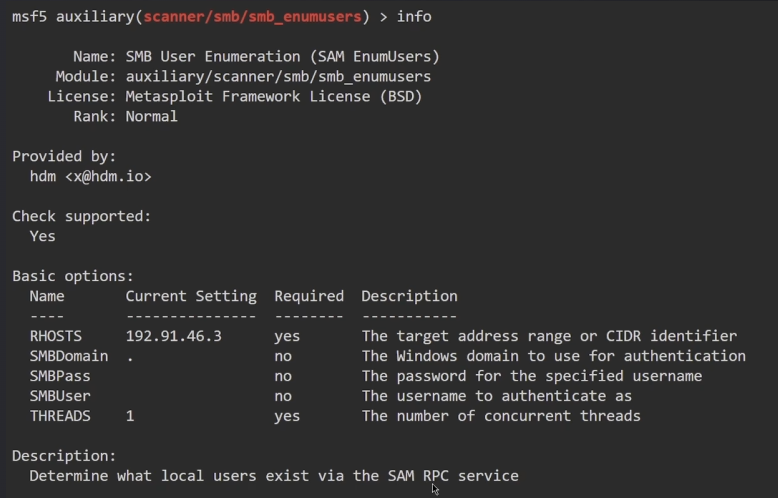This screenshot has width=778, height=498.
Task: Click the RHOSTS option name
Action: (x=55, y=336)
